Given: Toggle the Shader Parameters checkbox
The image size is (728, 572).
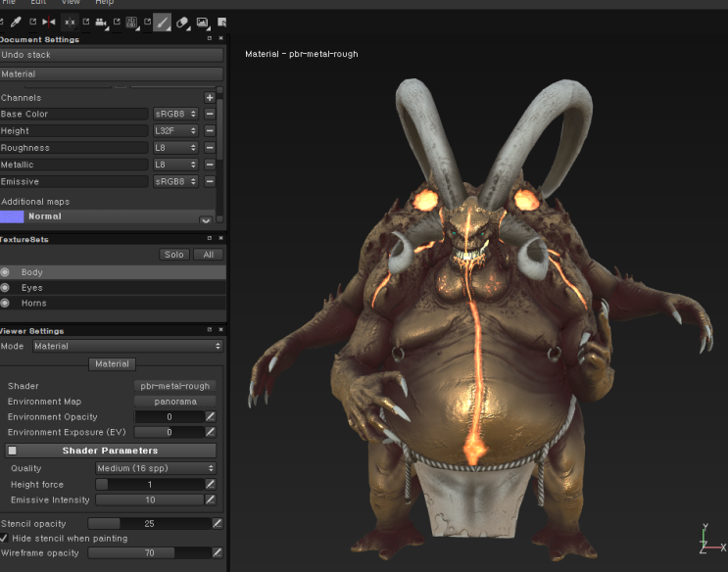Looking at the screenshot, I should click(13, 451).
